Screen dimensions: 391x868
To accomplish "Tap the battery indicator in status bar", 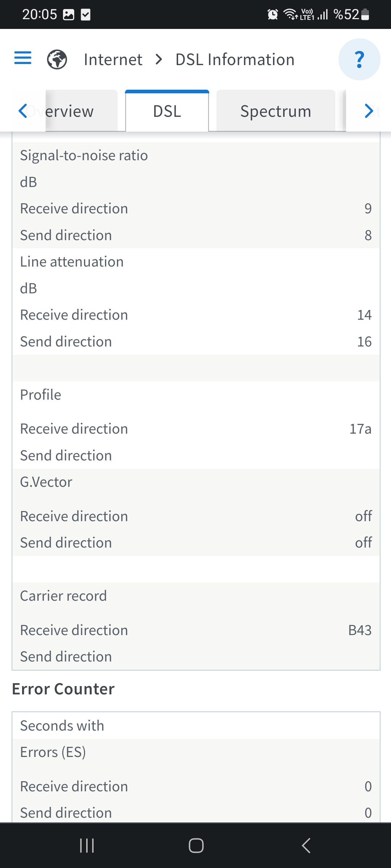I will [365, 14].
